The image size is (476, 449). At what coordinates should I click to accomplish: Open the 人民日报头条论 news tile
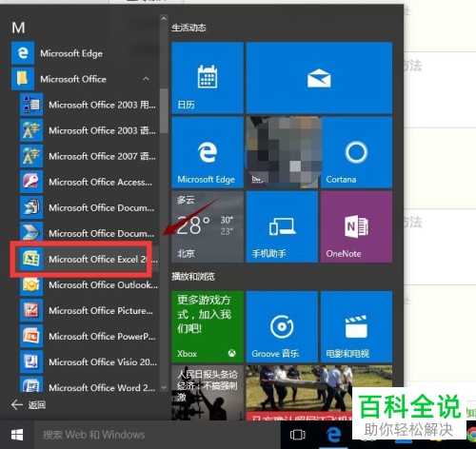[x=208, y=393]
